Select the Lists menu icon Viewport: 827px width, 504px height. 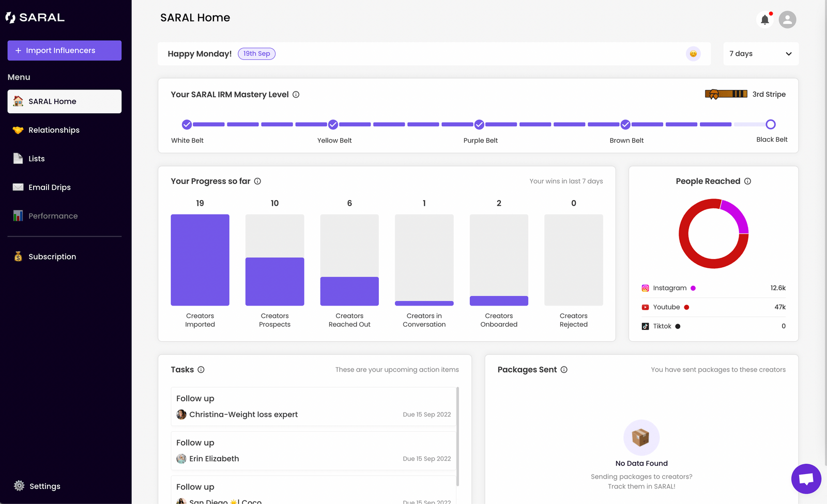pyautogui.click(x=19, y=158)
